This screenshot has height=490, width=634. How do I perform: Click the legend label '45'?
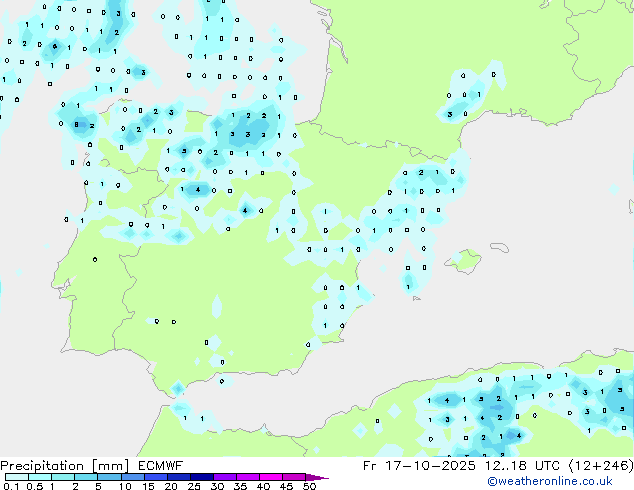click(286, 486)
